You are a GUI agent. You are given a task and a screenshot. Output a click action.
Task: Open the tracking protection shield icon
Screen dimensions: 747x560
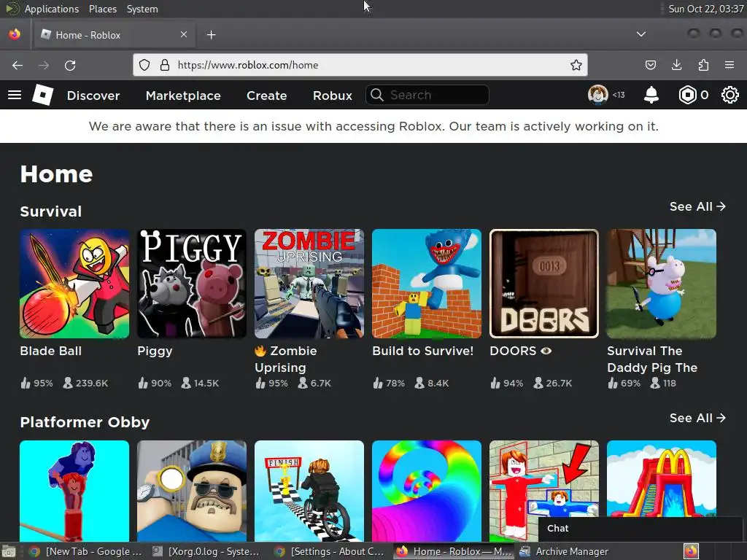coord(144,65)
